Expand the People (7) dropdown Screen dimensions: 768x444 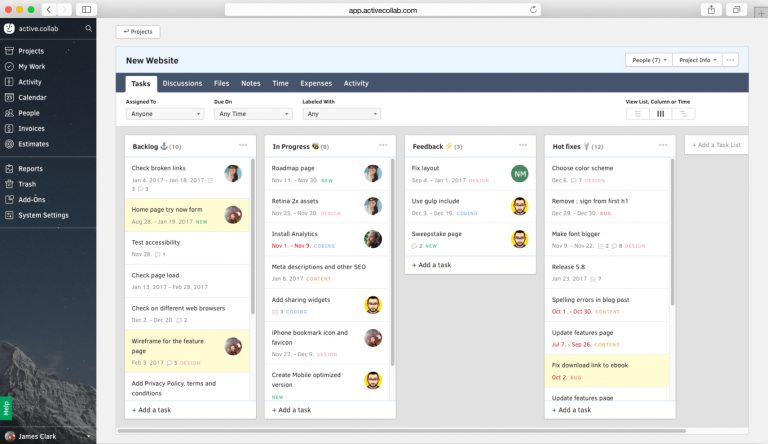[x=648, y=60]
